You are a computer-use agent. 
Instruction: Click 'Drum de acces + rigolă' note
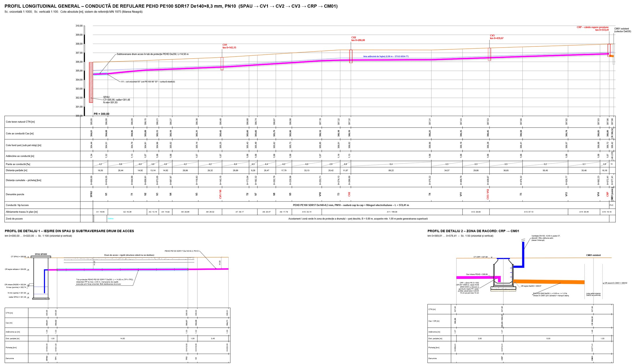click(x=129, y=255)
